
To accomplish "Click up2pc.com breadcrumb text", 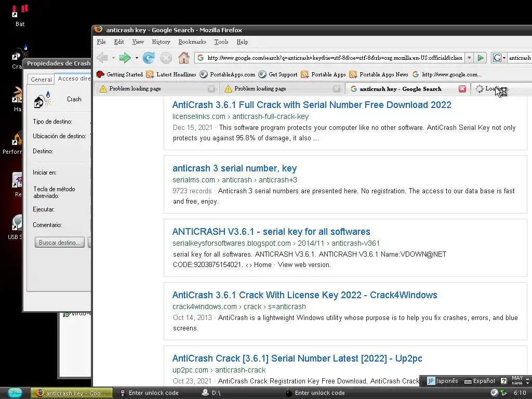I will coord(219,370).
